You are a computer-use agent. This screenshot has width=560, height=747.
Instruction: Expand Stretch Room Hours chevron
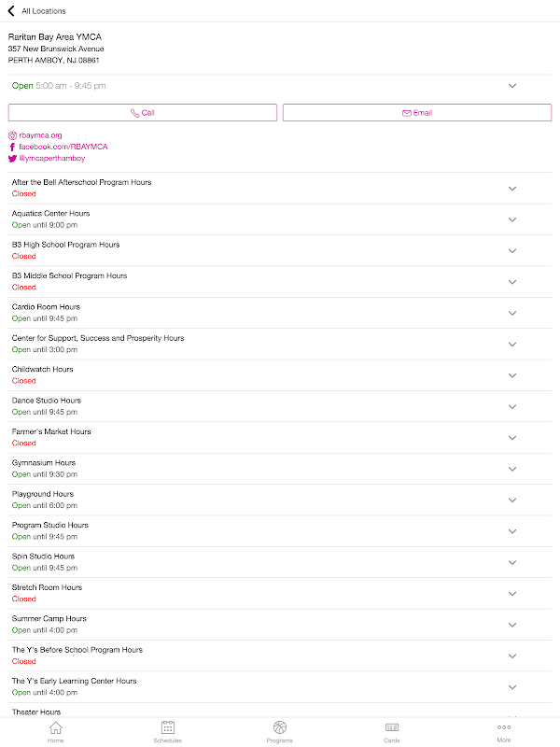(512, 594)
